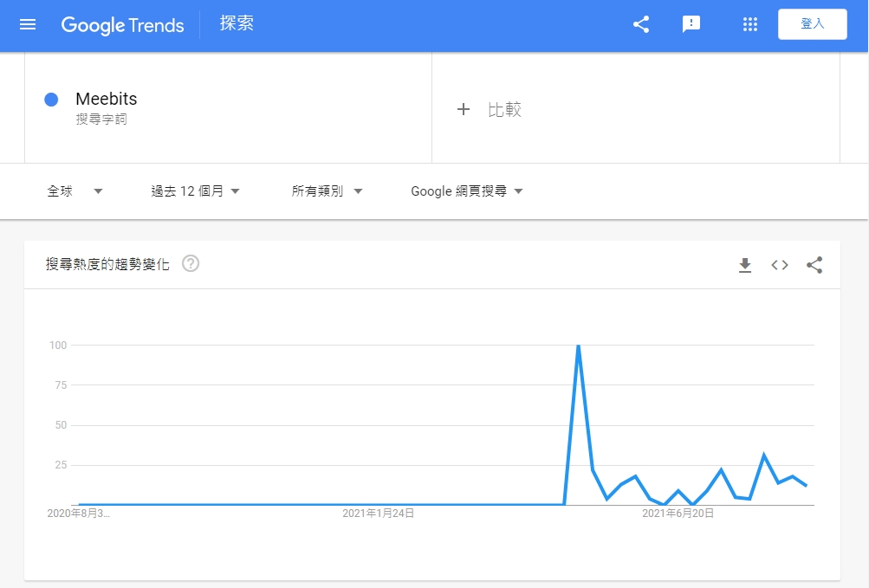Open the hamburger main menu

click(28, 24)
